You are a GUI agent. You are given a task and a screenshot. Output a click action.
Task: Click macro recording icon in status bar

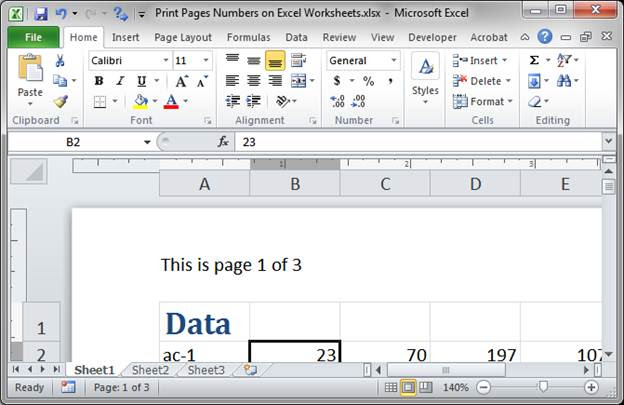point(68,387)
